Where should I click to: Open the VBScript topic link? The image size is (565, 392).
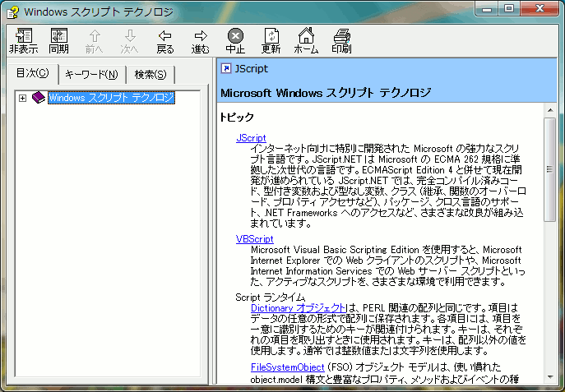(255, 239)
